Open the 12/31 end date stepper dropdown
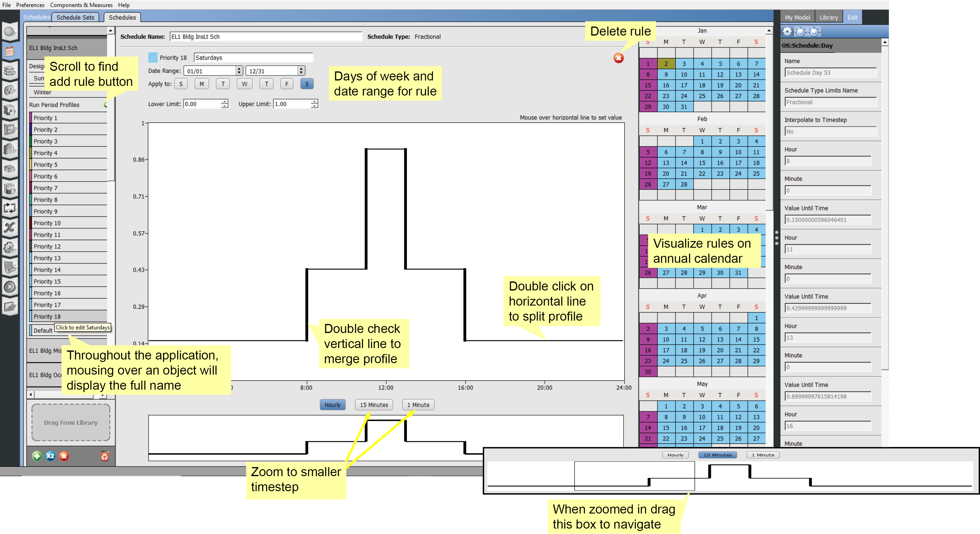This screenshot has height=534, width=980. point(301,70)
